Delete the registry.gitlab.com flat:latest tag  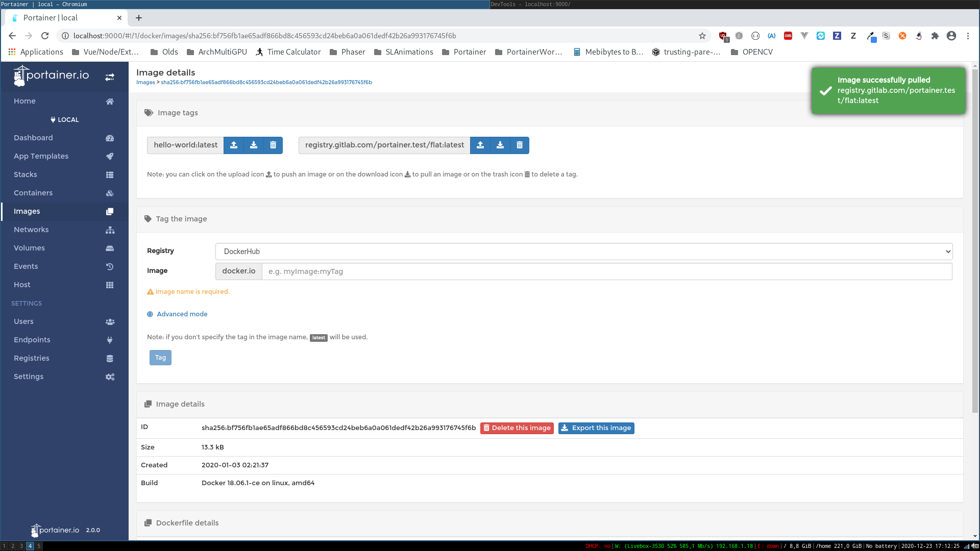[520, 145]
